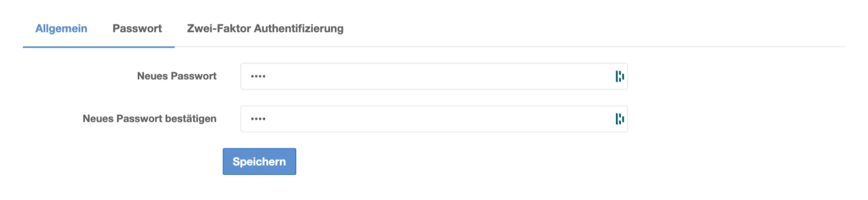Save the new password with Speichern
Image resolution: width=868 pixels, height=200 pixels.
pyautogui.click(x=259, y=162)
